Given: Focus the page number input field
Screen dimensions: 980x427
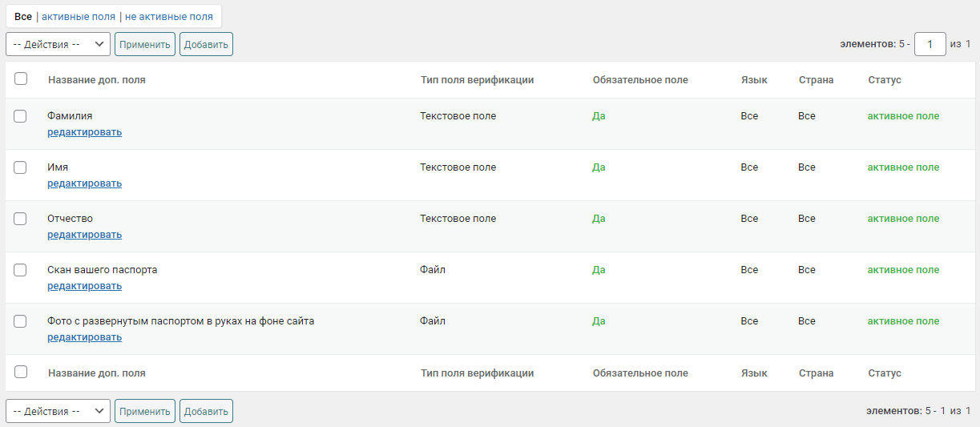Looking at the screenshot, I should point(930,44).
